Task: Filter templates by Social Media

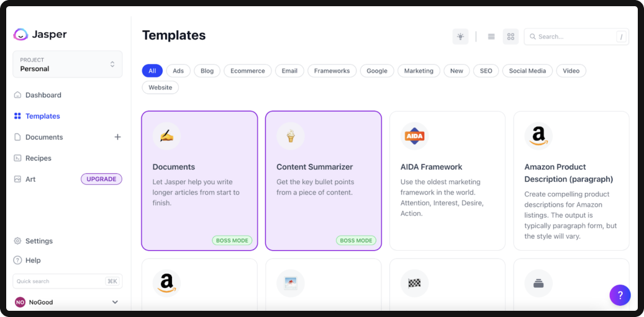Action: point(527,71)
